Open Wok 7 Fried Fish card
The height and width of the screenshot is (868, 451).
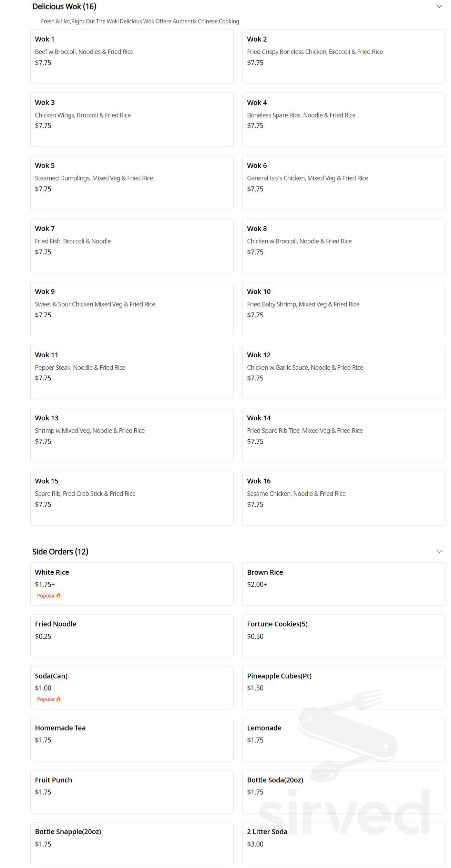132,246
